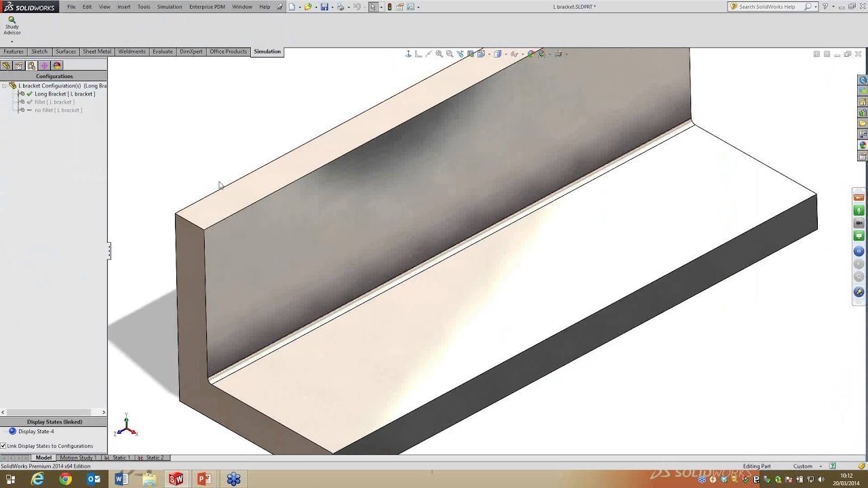Click the Open file icon
The width and height of the screenshot is (868, 488).
tap(308, 7)
